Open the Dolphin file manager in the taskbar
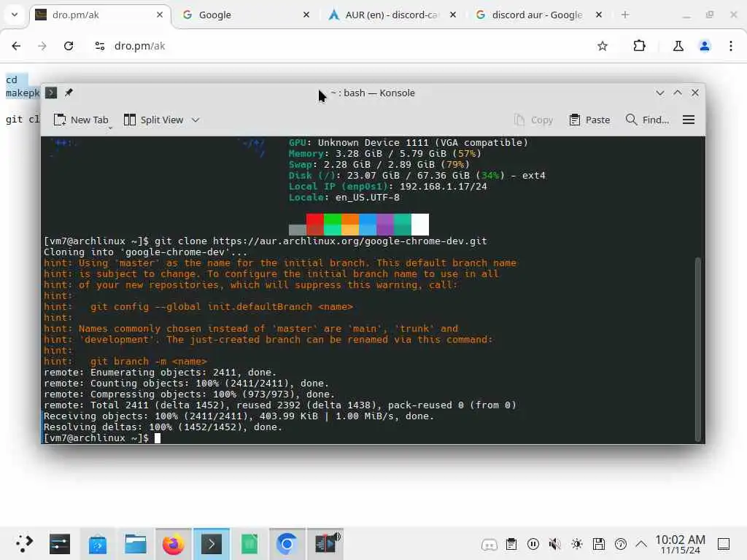The width and height of the screenshot is (747, 560). click(135, 544)
